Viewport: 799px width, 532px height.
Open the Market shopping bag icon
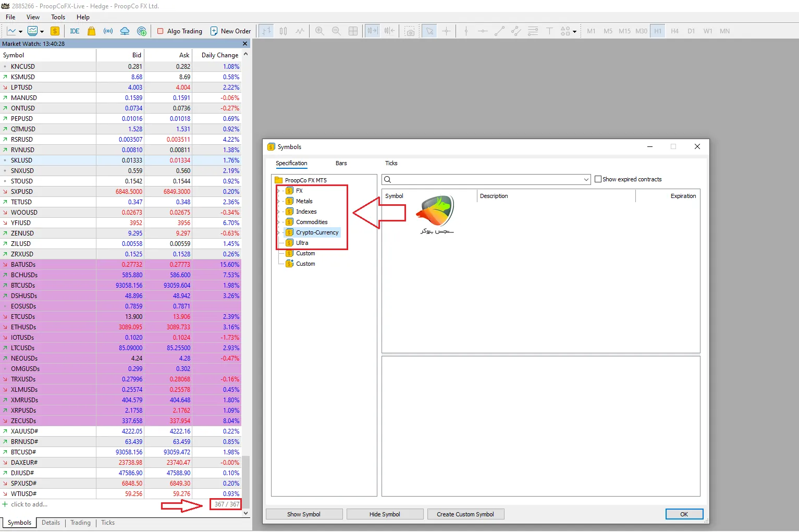coord(92,31)
